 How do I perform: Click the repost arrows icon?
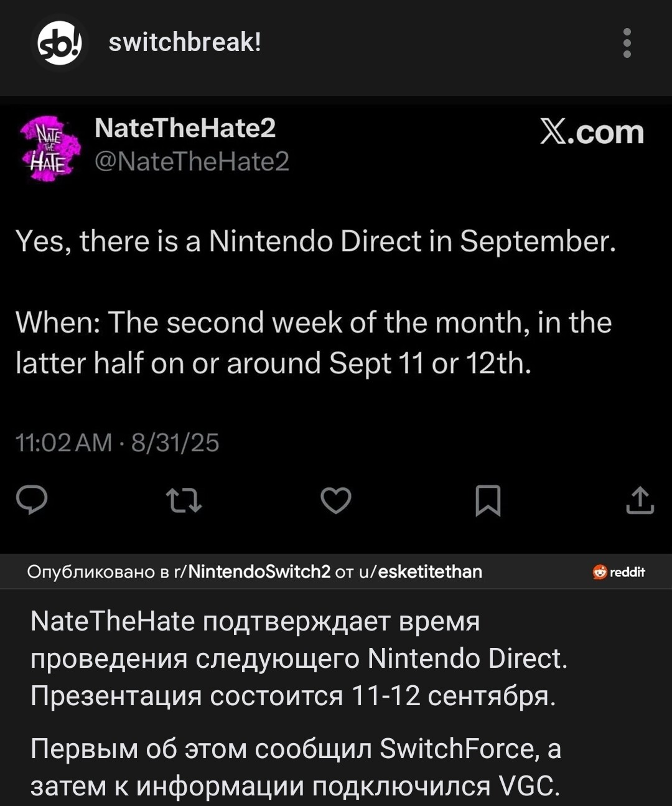point(184,500)
